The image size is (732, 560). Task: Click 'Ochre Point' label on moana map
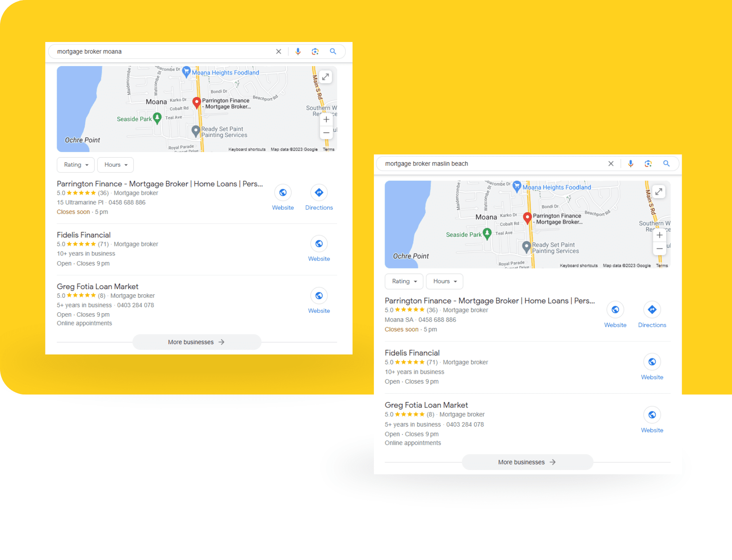(x=82, y=140)
